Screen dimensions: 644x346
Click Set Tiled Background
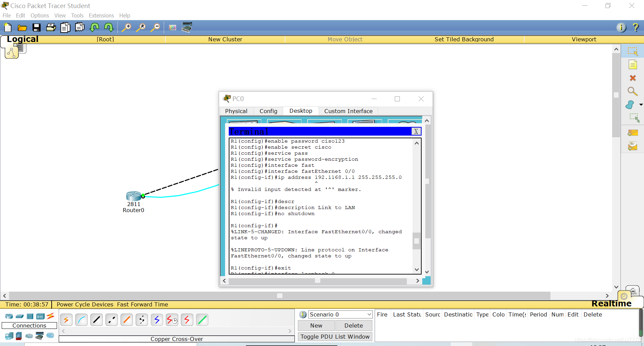tap(464, 39)
